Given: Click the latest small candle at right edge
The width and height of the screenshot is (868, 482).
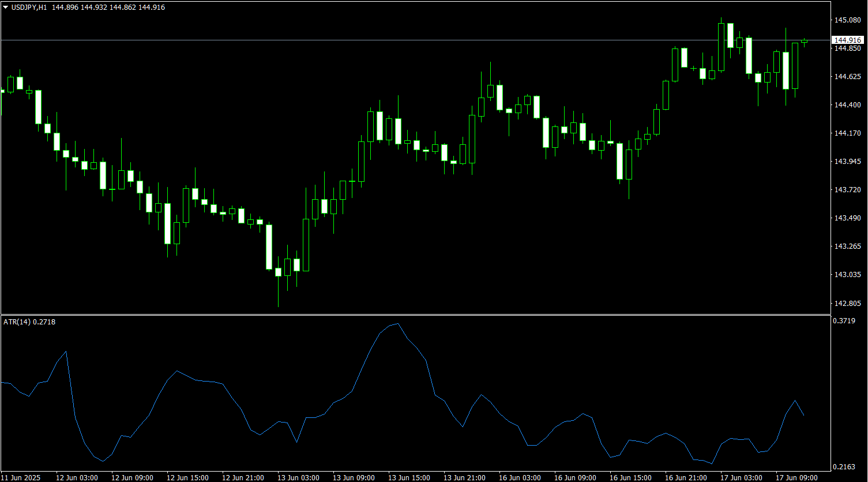Looking at the screenshot, I should (x=804, y=42).
